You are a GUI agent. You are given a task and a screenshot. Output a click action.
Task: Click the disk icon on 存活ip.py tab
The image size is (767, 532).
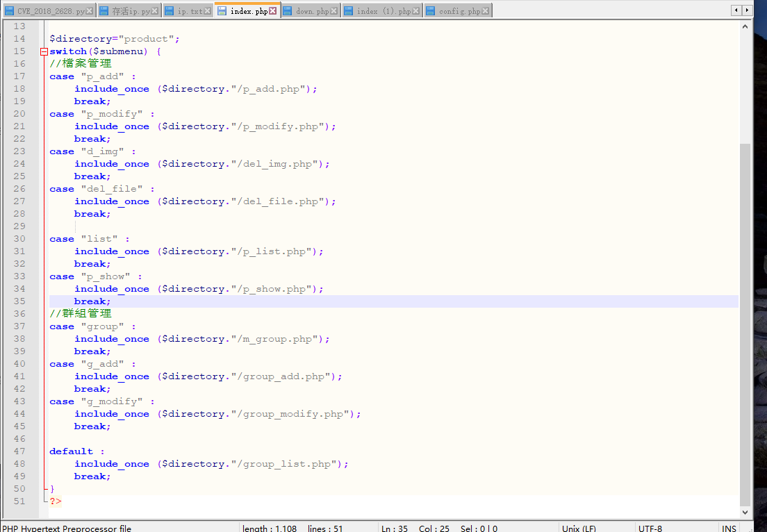coord(104,10)
